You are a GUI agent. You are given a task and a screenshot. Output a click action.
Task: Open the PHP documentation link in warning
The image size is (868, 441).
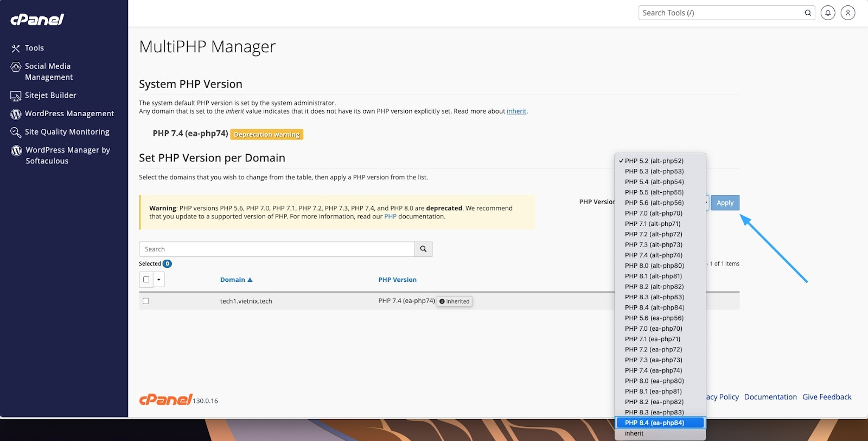(x=391, y=217)
